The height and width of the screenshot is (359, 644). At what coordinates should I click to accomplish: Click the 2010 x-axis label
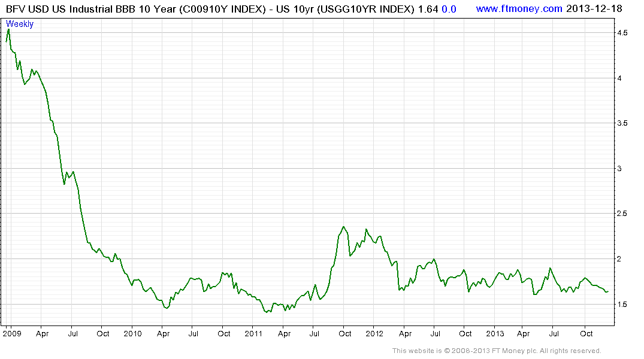[132, 333]
